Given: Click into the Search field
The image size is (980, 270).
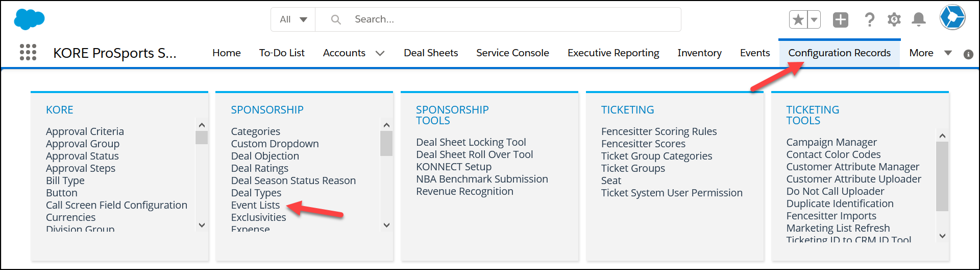Looking at the screenshot, I should pos(498,19).
